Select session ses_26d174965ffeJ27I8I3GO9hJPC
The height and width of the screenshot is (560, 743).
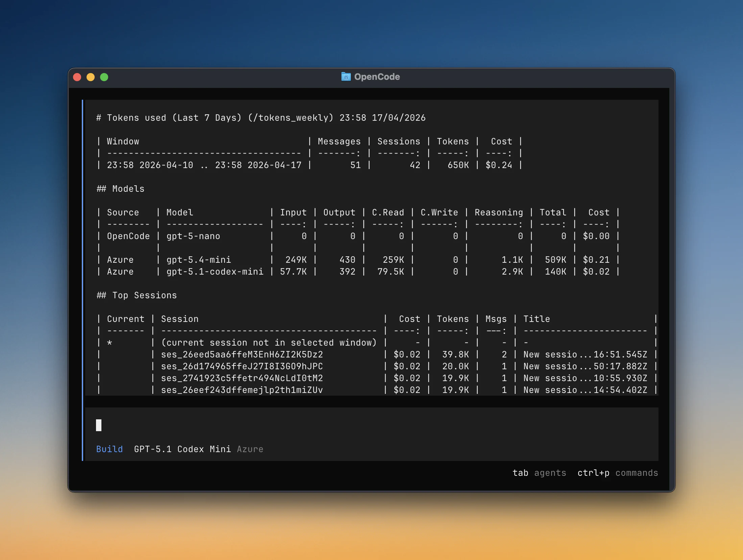242,366
